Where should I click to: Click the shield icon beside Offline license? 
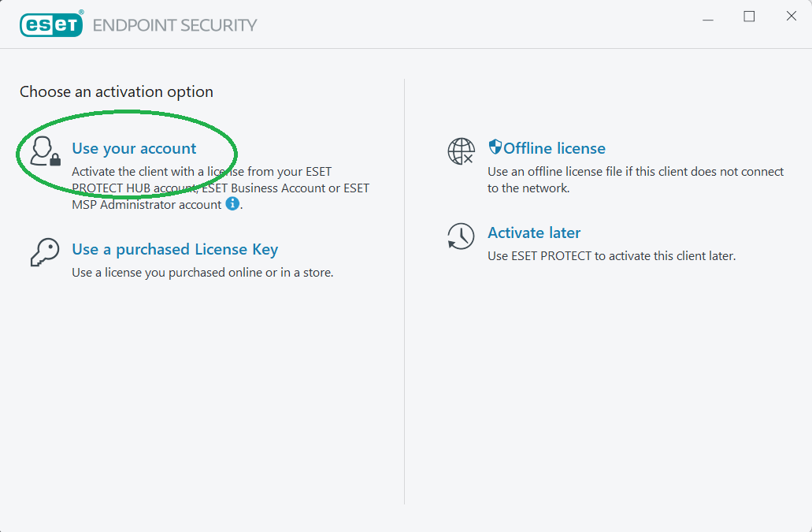495,147
